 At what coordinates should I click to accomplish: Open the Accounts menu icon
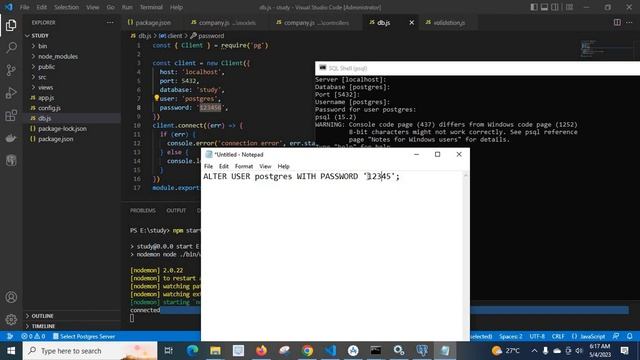(x=11, y=297)
